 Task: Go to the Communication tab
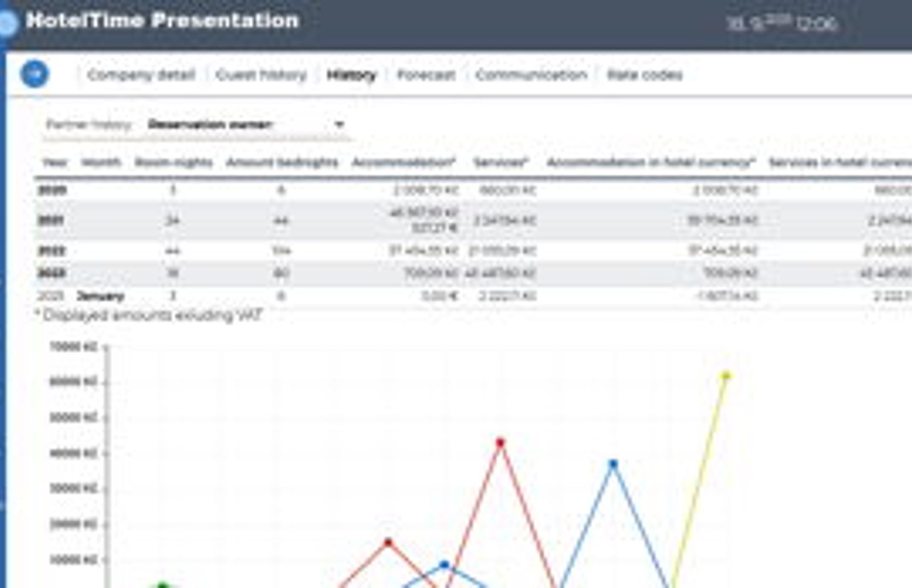pyautogui.click(x=531, y=75)
